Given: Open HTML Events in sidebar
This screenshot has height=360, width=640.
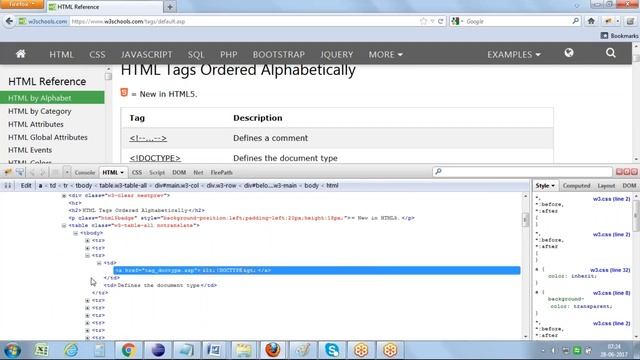Looking at the screenshot, I should 30,150.
